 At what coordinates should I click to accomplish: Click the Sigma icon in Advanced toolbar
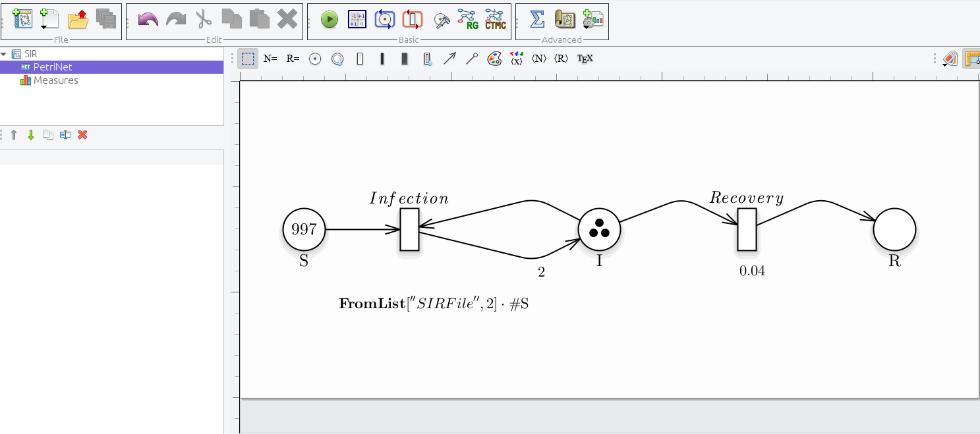tap(537, 20)
